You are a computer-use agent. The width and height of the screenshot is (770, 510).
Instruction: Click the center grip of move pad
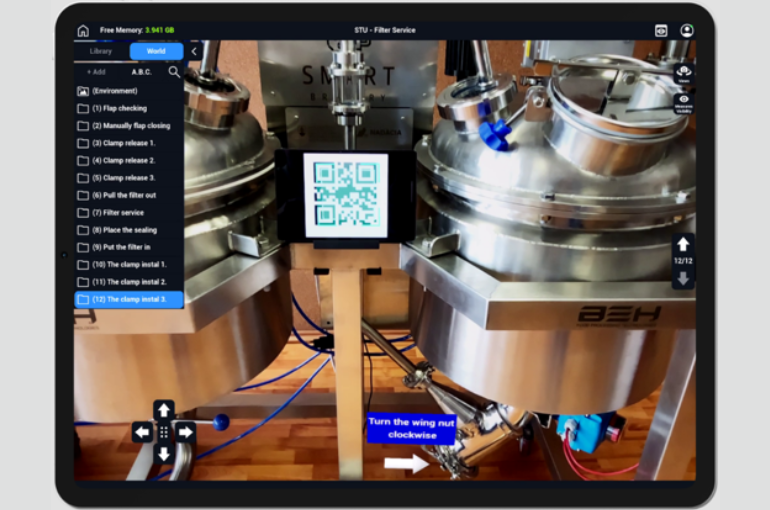click(164, 432)
